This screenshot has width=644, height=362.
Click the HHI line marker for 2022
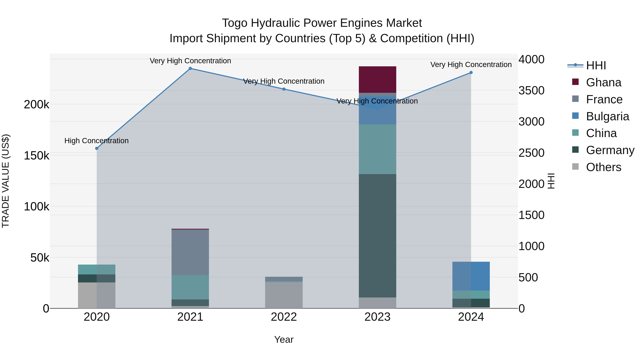point(284,89)
